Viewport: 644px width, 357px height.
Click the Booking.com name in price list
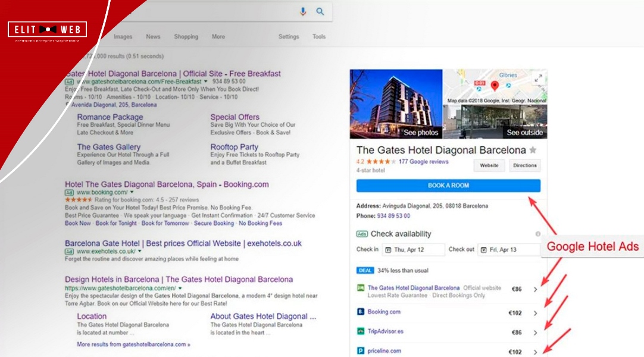[x=384, y=312]
